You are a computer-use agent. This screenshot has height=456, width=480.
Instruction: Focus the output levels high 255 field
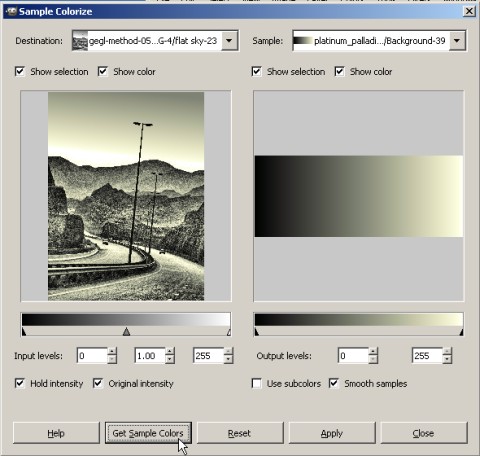428,356
